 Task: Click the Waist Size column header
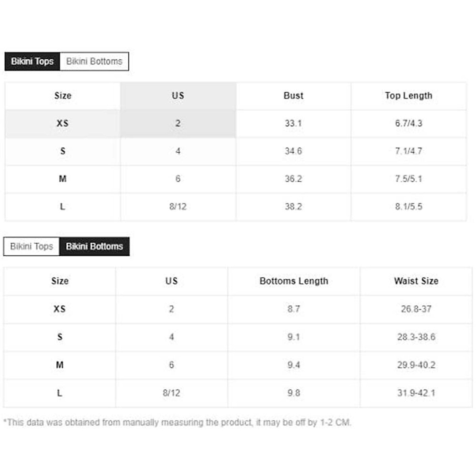416,281
